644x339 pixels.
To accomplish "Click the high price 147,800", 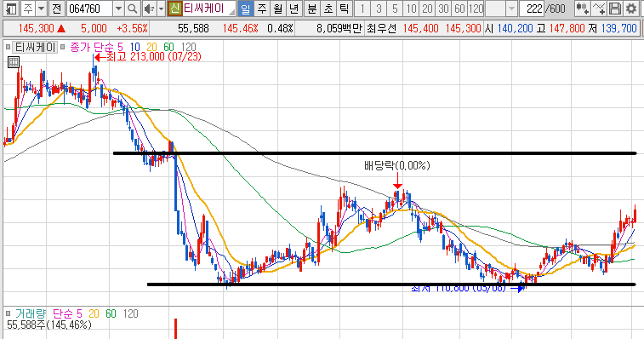I will pos(567,28).
